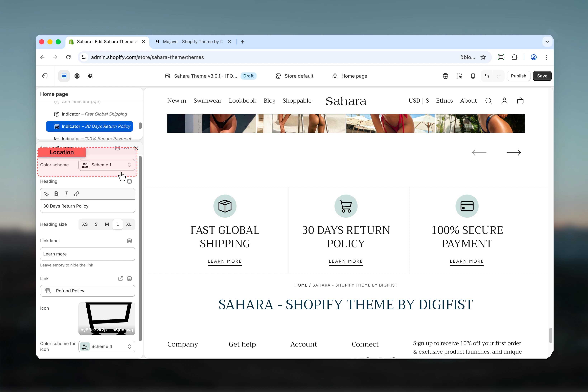The image size is (588, 392).
Task: Open Theme settings gear icon
Action: point(77,76)
